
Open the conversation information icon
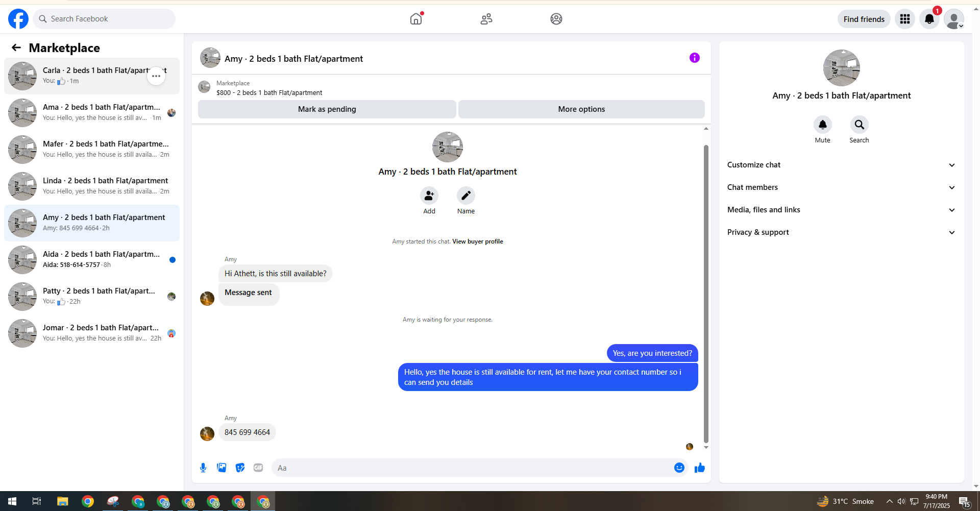(x=695, y=58)
